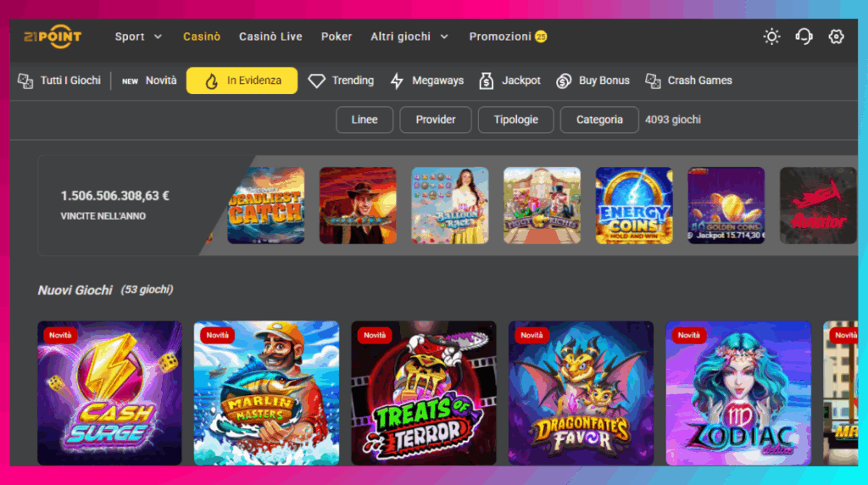The height and width of the screenshot is (485, 868).
Task: Open settings gear icon
Action: 836,36
